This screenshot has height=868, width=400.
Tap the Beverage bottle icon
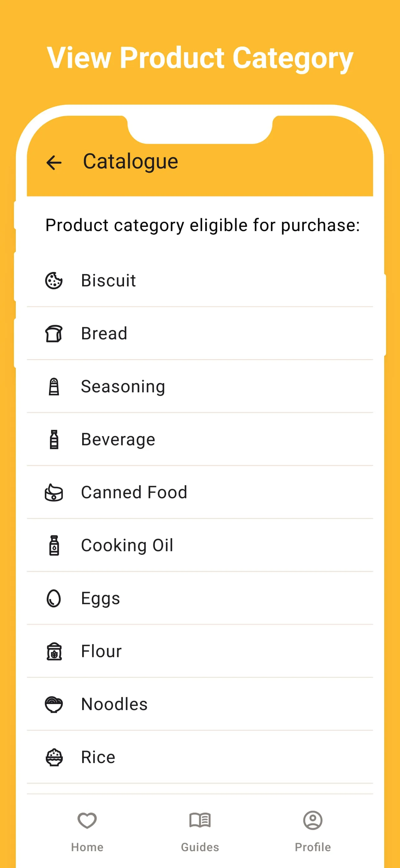(x=54, y=439)
